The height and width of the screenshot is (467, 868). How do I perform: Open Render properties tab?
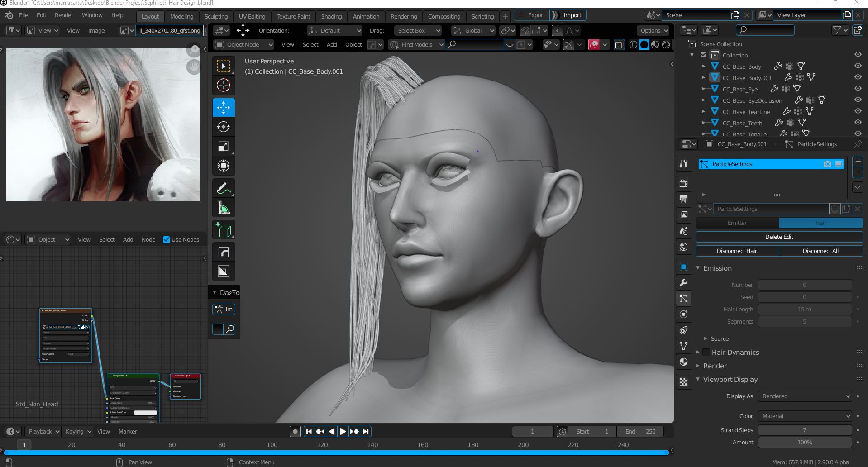pos(684,183)
